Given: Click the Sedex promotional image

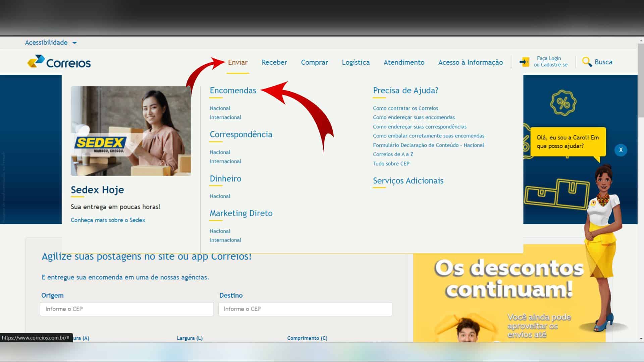Looking at the screenshot, I should 131,131.
